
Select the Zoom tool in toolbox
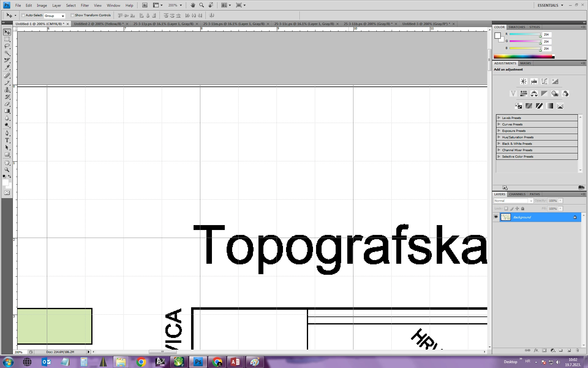pos(7,170)
